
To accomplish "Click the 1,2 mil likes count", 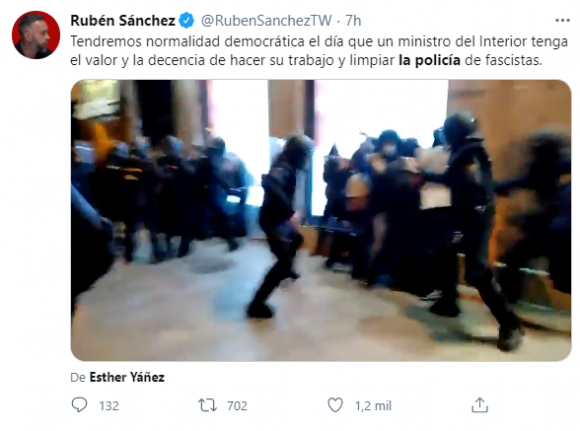I will pyautogui.click(x=373, y=406).
